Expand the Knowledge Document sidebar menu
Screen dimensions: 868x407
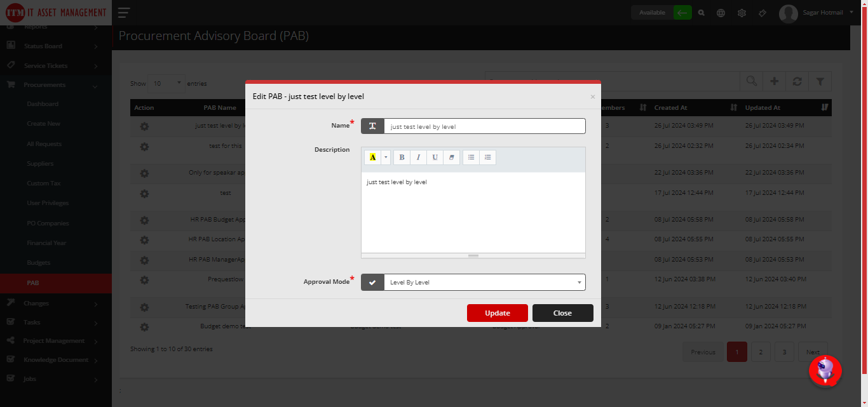point(56,360)
